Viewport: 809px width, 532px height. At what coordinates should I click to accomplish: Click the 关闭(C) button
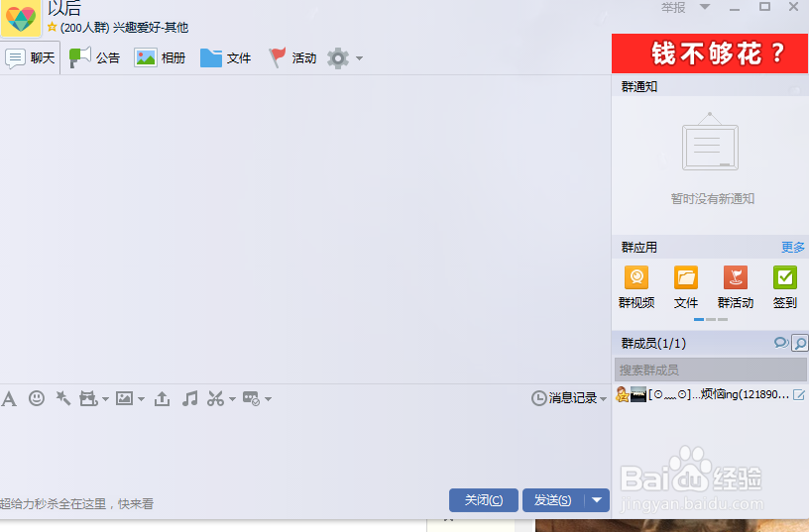[484, 500]
